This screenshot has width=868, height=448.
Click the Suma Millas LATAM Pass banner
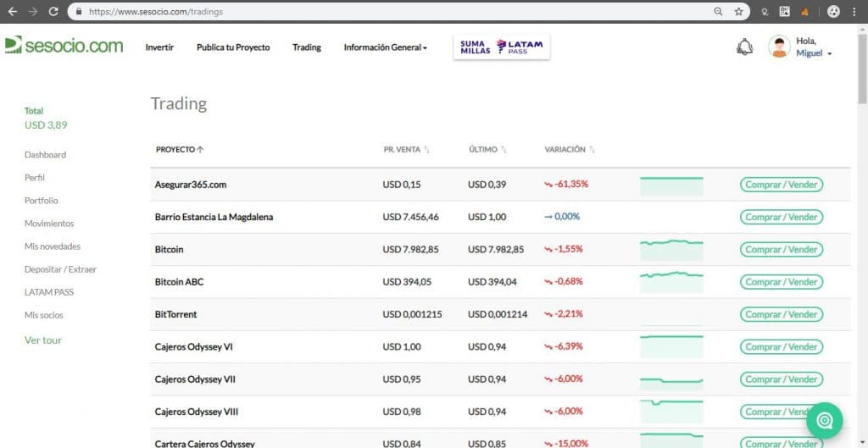tap(502, 47)
